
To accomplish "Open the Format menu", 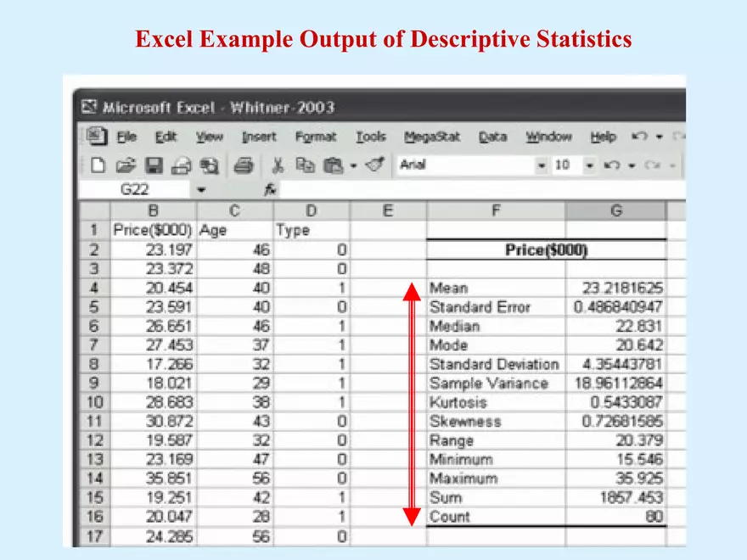I will (316, 137).
